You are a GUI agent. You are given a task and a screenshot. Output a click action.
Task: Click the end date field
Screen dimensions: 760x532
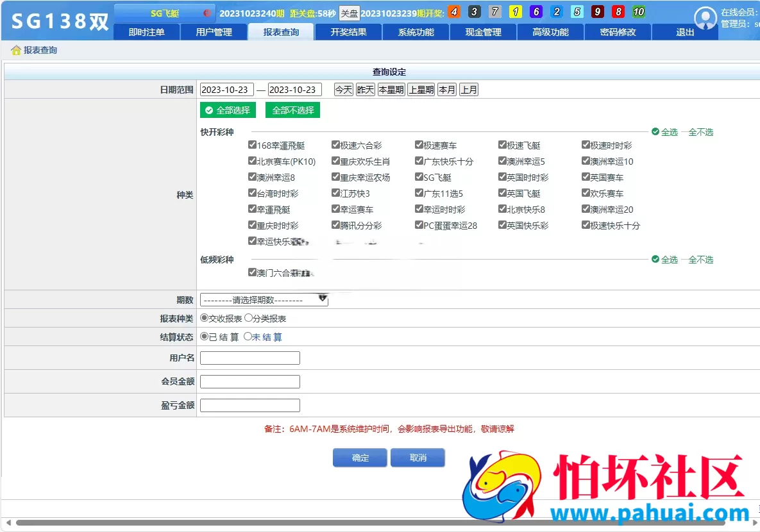[294, 90]
